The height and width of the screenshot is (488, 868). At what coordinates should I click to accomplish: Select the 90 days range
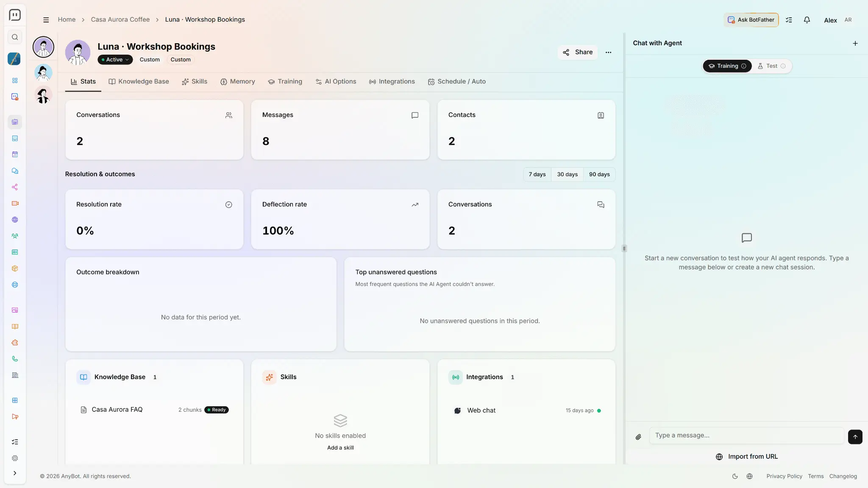point(599,175)
